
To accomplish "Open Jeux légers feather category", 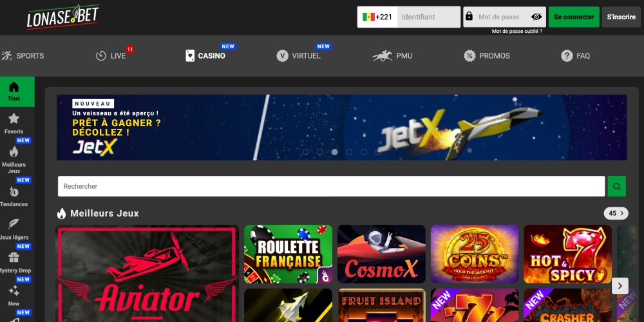I will 14,230.
